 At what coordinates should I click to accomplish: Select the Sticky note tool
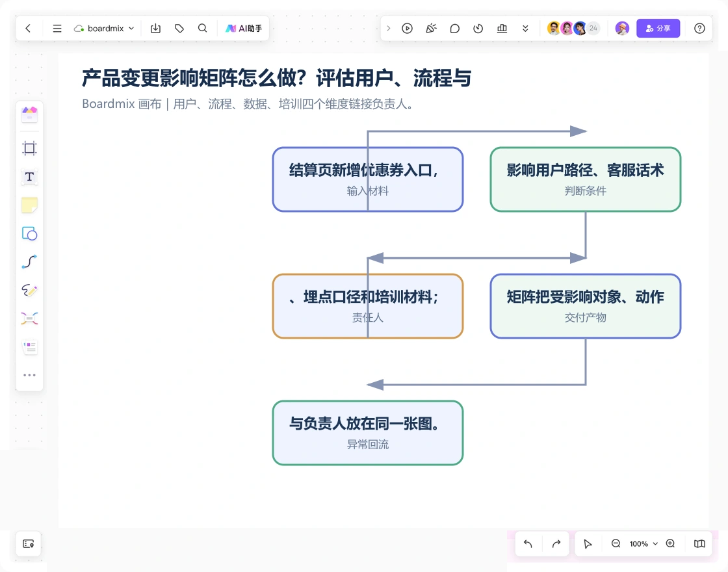click(x=29, y=205)
